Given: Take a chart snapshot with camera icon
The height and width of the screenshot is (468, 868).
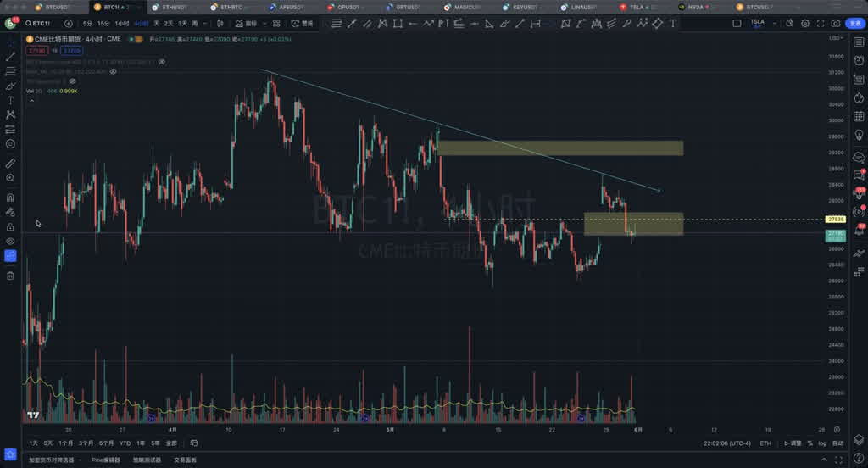Looking at the screenshot, I should [x=836, y=24].
